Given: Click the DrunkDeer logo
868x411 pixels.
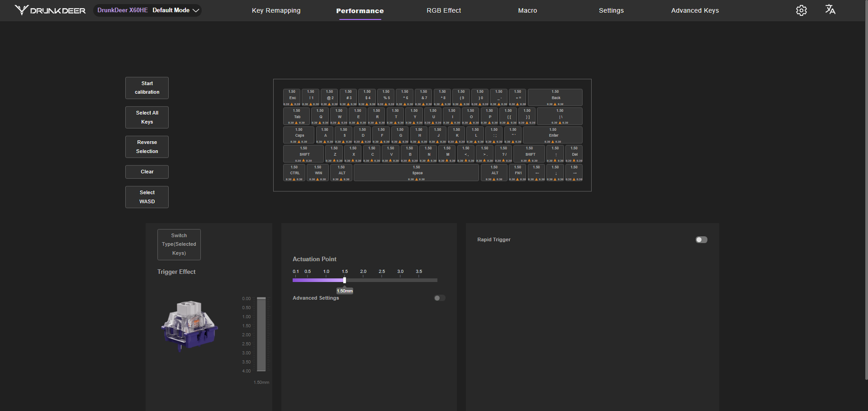Looking at the screenshot, I should (50, 10).
